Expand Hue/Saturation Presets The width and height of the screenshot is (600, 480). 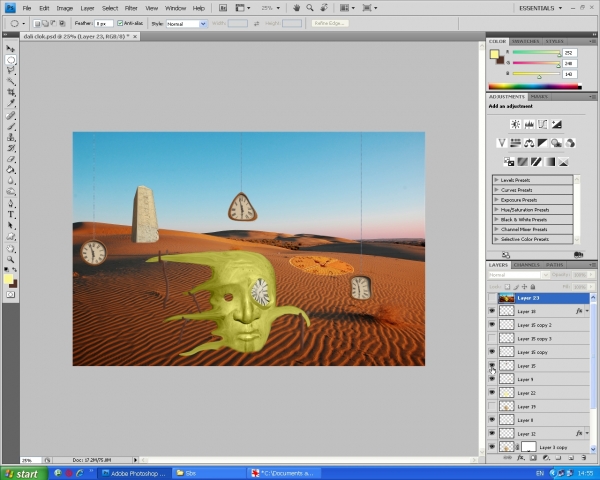coord(496,209)
